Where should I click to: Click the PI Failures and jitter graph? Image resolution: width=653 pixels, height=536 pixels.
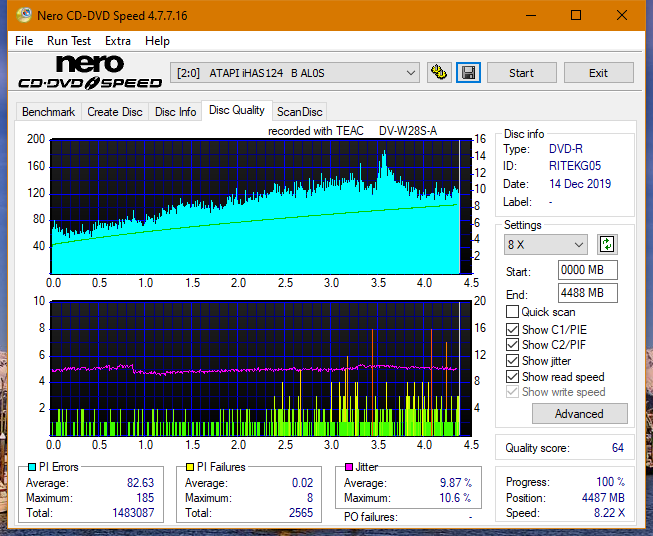pyautogui.click(x=261, y=369)
